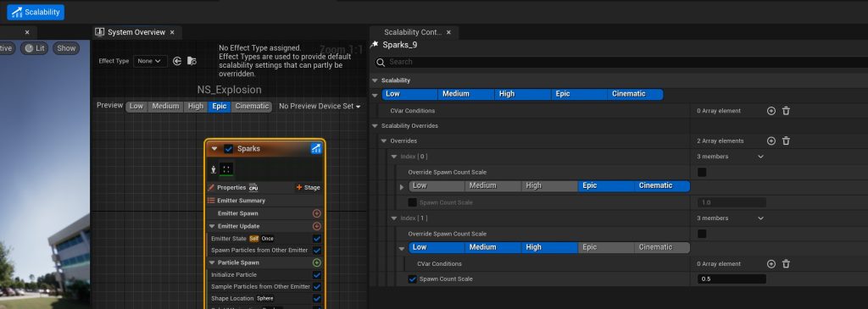The height and width of the screenshot is (309, 868).
Task: Uncheck Spawn Count Scale in Index 1
Action: pyautogui.click(x=412, y=279)
